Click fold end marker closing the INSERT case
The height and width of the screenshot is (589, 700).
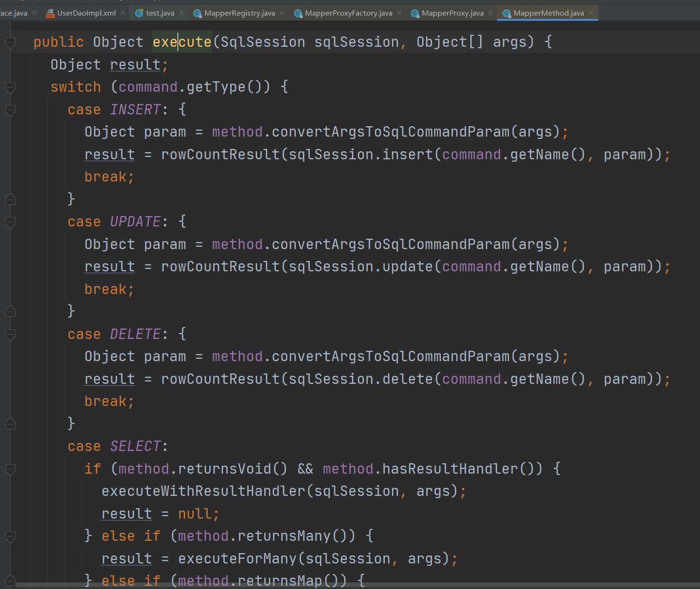[10, 199]
